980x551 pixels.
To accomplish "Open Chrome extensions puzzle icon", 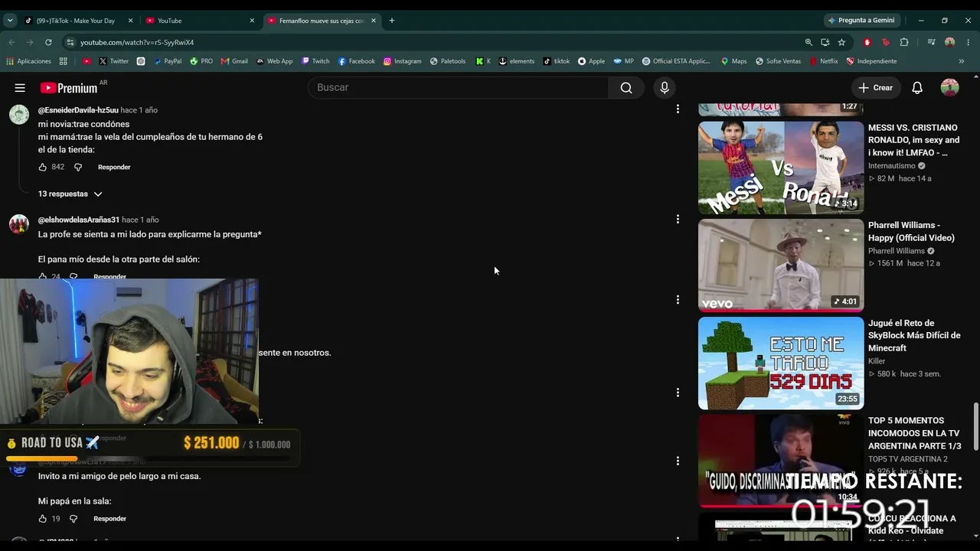I will [x=904, y=42].
